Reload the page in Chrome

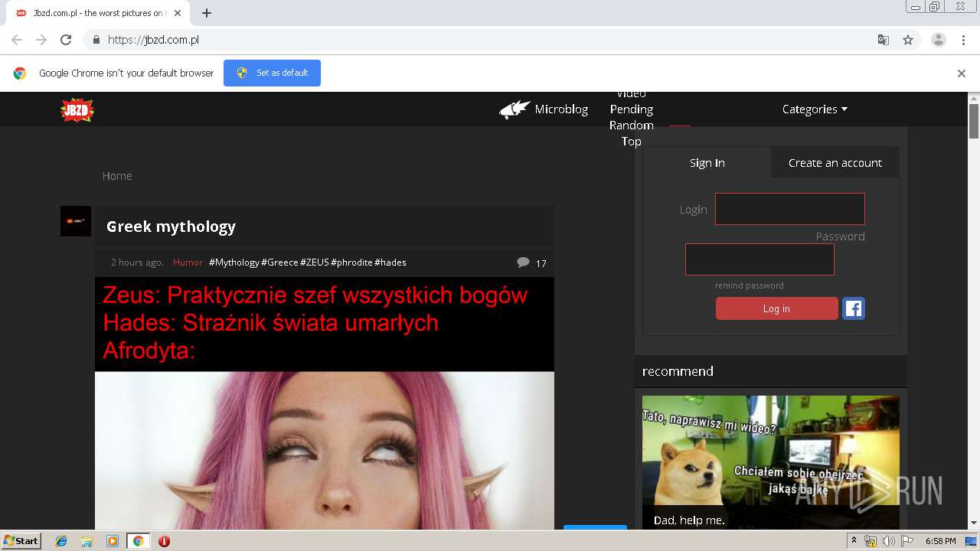click(x=66, y=40)
